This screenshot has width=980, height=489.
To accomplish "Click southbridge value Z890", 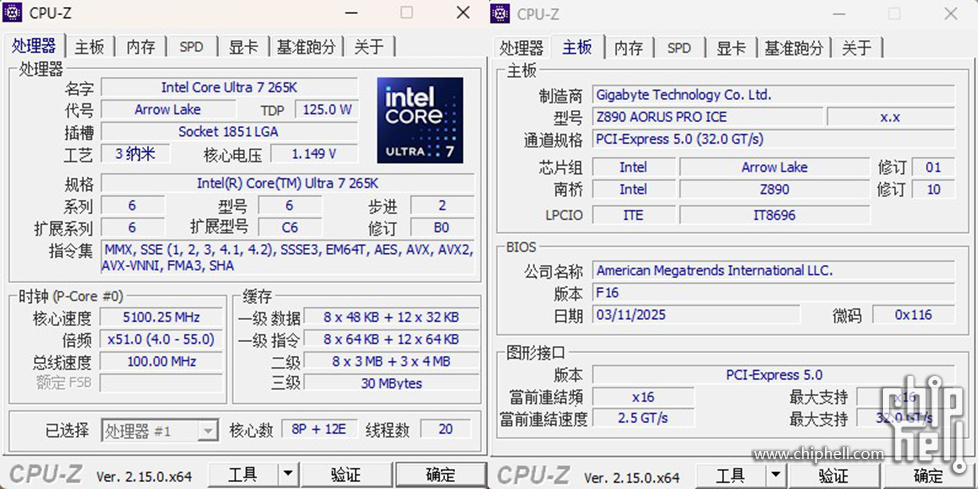I will pos(774,189).
